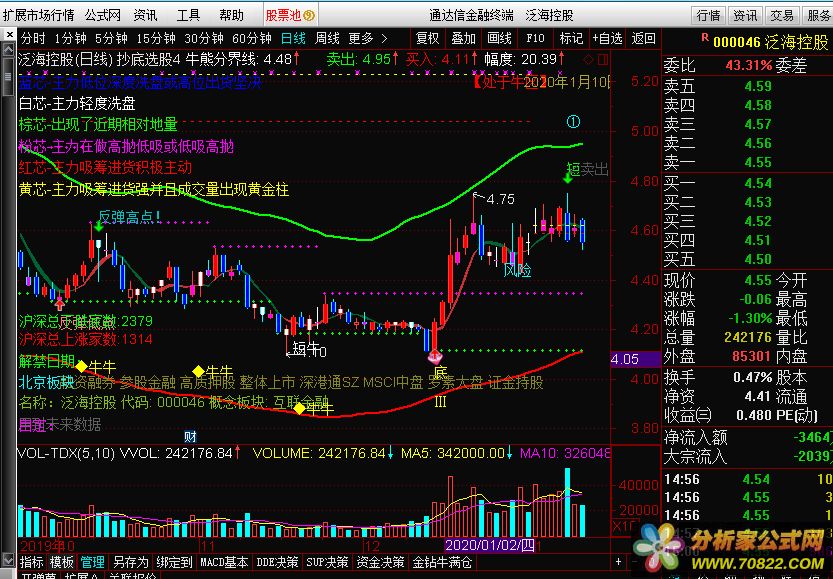Switch to the 资金决策 template
The width and height of the screenshot is (833, 579).
(380, 561)
